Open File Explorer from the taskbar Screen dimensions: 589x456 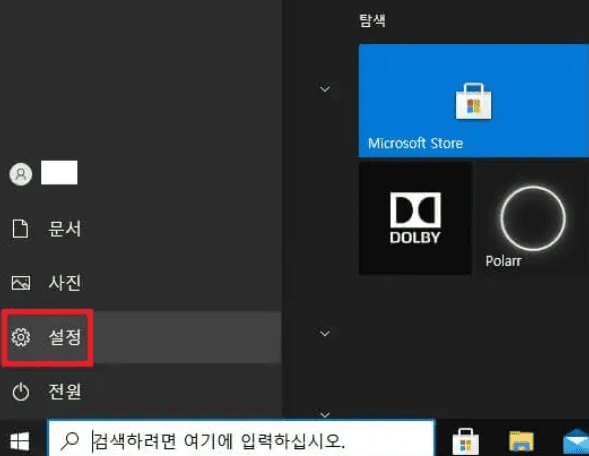click(521, 441)
